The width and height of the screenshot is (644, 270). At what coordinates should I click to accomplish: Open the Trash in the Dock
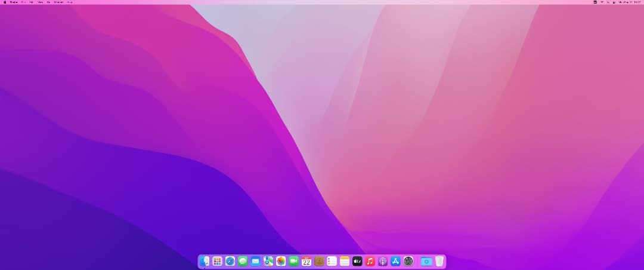[x=439, y=261]
